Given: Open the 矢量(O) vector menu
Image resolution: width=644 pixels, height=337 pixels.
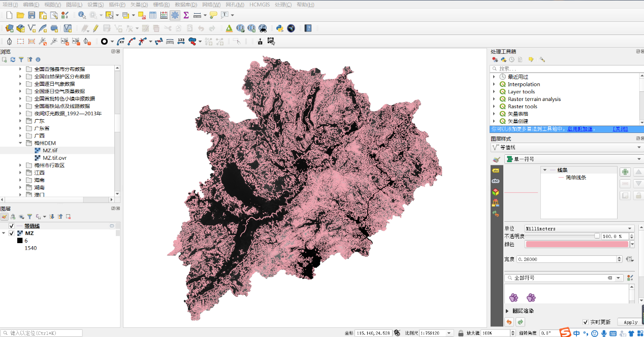Looking at the screenshot, I should (139, 5).
